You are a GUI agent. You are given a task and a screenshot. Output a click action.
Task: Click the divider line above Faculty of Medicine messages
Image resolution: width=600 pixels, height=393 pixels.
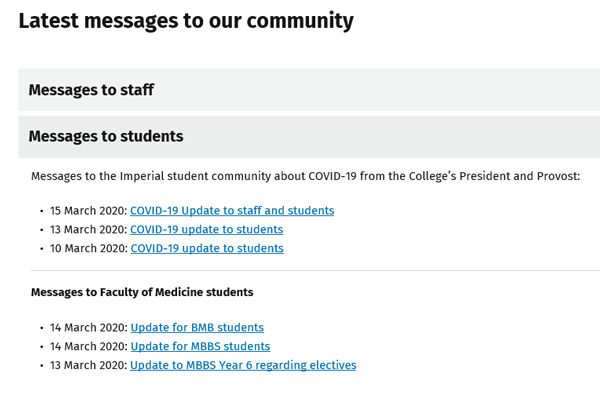(x=315, y=271)
